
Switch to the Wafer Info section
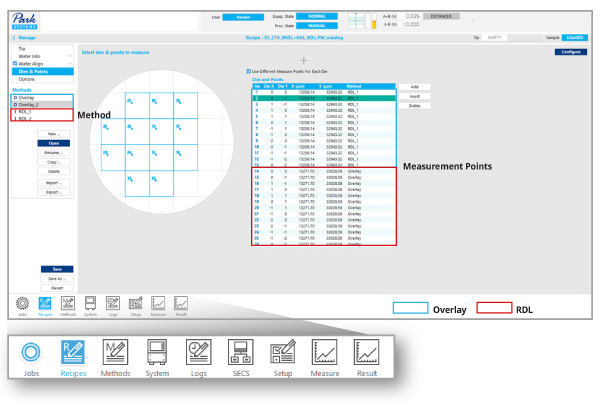30,55
